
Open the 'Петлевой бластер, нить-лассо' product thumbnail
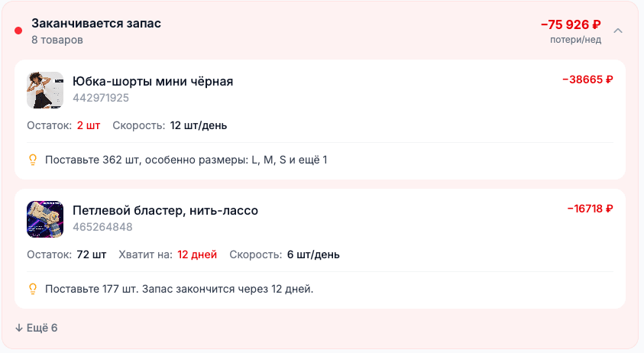coord(45,219)
